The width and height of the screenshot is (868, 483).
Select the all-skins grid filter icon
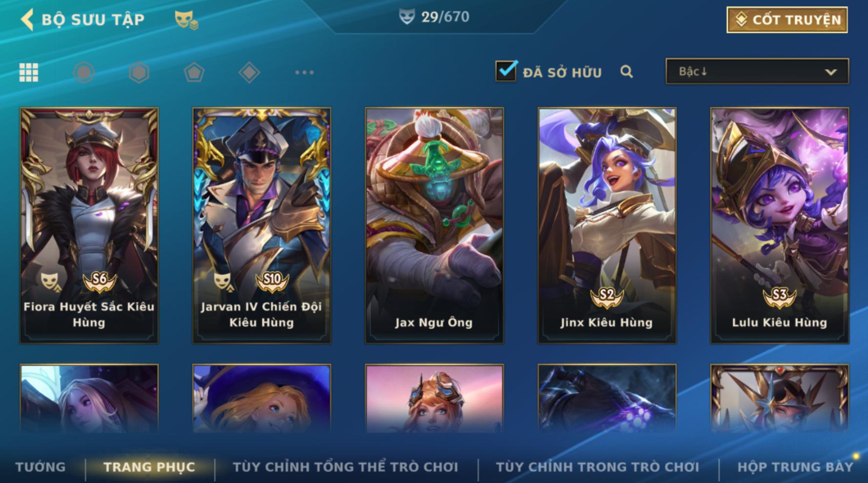coord(29,73)
